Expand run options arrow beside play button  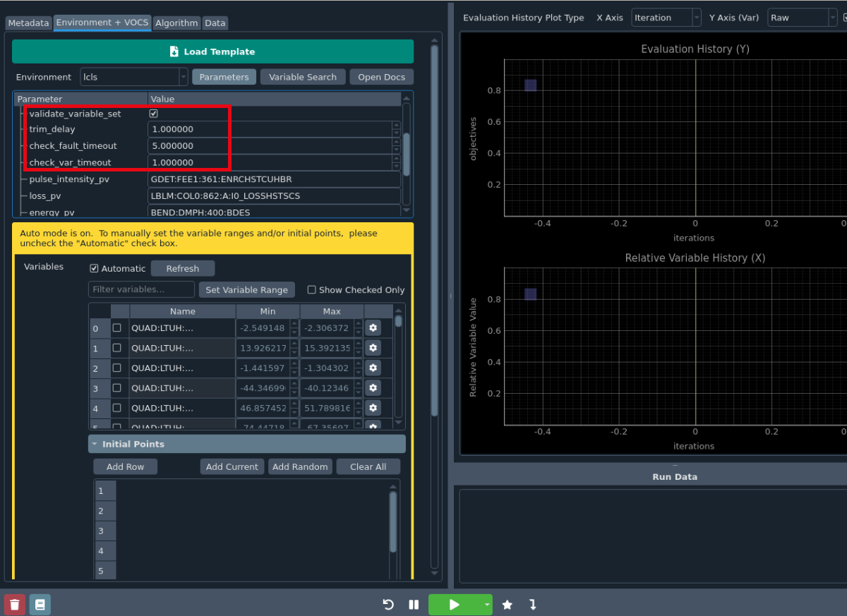tap(487, 605)
